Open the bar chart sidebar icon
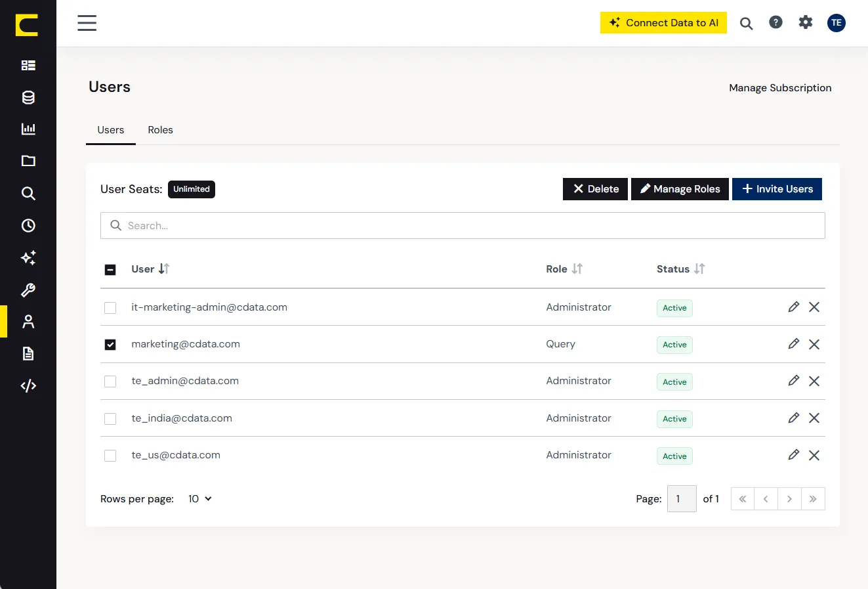This screenshot has width=868, height=589. tap(28, 129)
